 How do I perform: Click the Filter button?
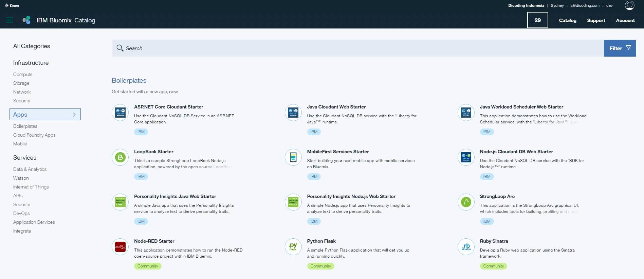(x=620, y=48)
